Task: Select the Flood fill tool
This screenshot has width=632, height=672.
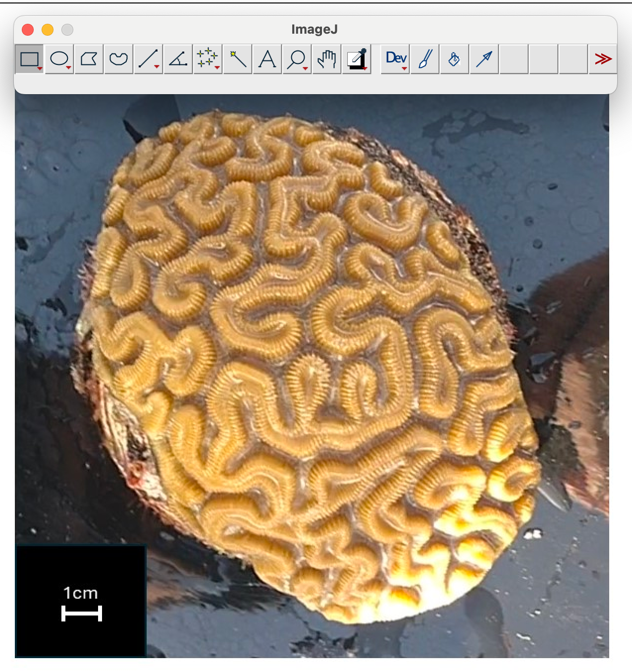Action: click(x=454, y=58)
